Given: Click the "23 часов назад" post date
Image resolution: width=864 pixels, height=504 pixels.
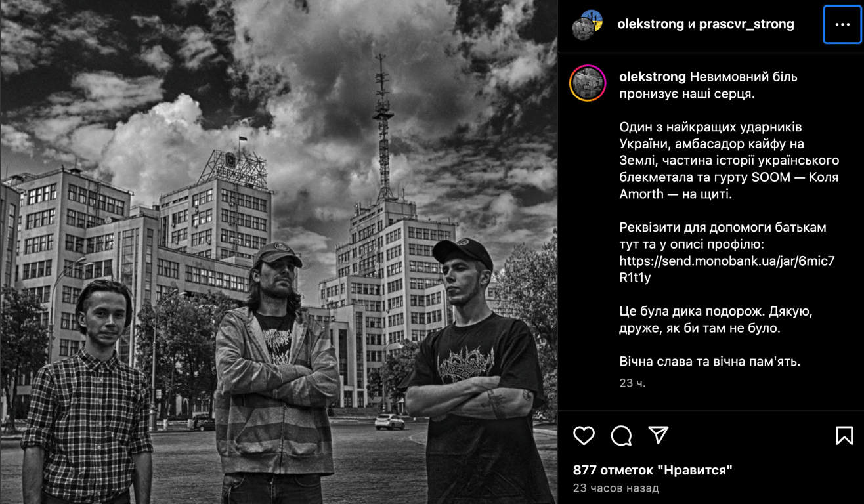Looking at the screenshot, I should 616,488.
